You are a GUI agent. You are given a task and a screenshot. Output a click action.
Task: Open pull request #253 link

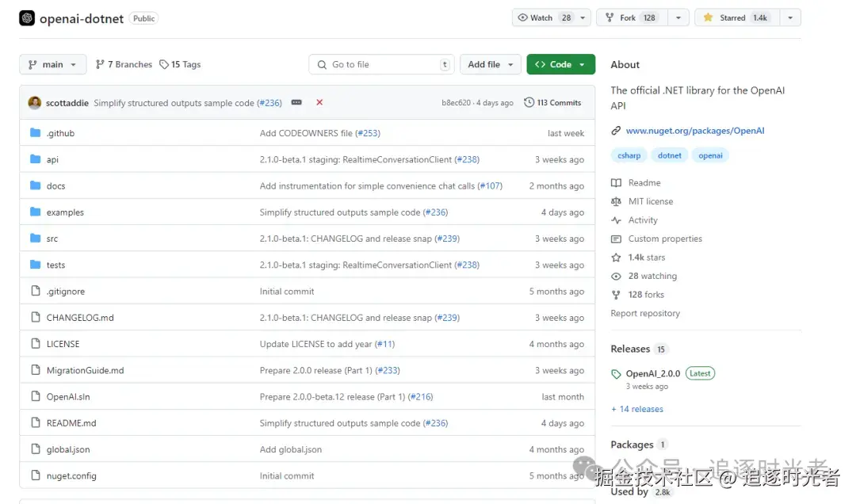(x=368, y=132)
